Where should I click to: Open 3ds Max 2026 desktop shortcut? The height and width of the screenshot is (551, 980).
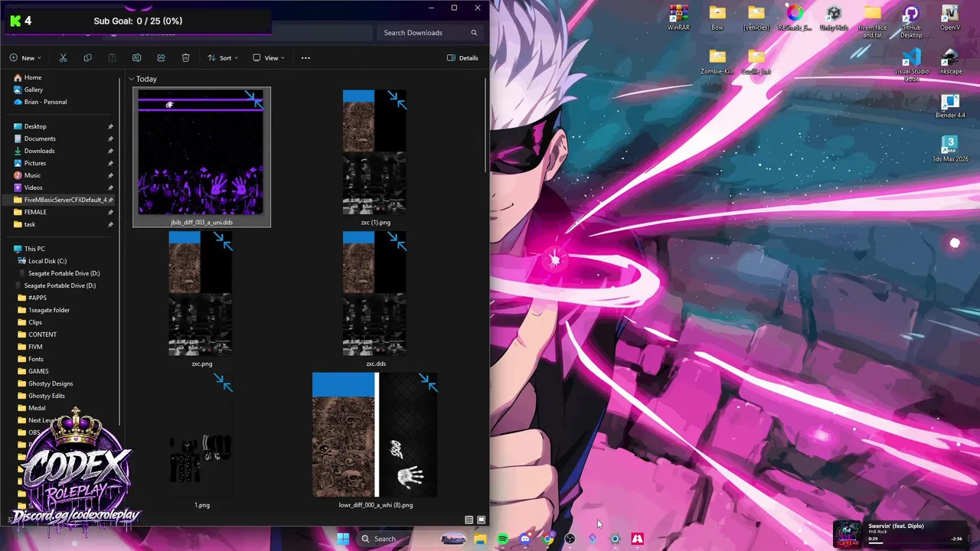950,149
